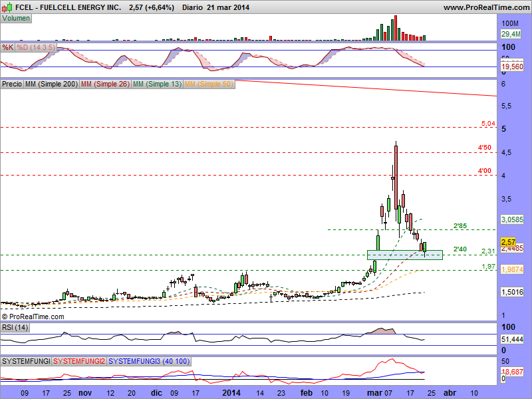
Task: Click the 5,04 resistance level label
Action: [488, 124]
